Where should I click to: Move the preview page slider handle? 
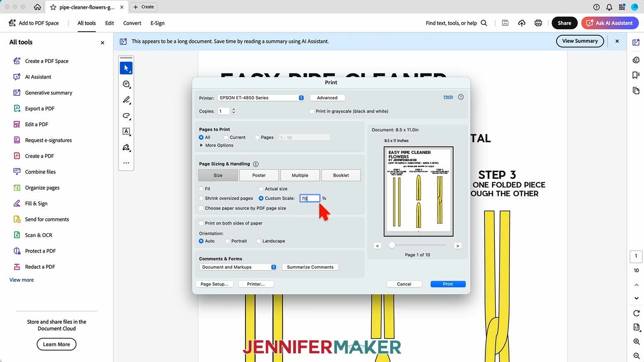point(392,245)
